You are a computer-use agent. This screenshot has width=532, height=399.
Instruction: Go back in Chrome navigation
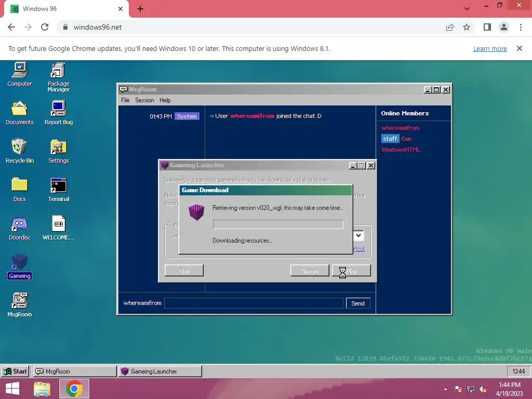(x=11, y=27)
